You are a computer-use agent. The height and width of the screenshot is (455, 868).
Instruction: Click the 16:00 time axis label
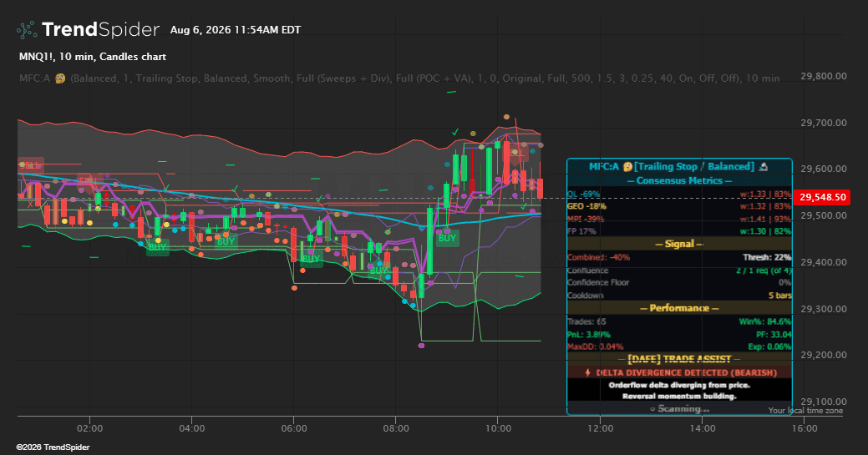805,428
